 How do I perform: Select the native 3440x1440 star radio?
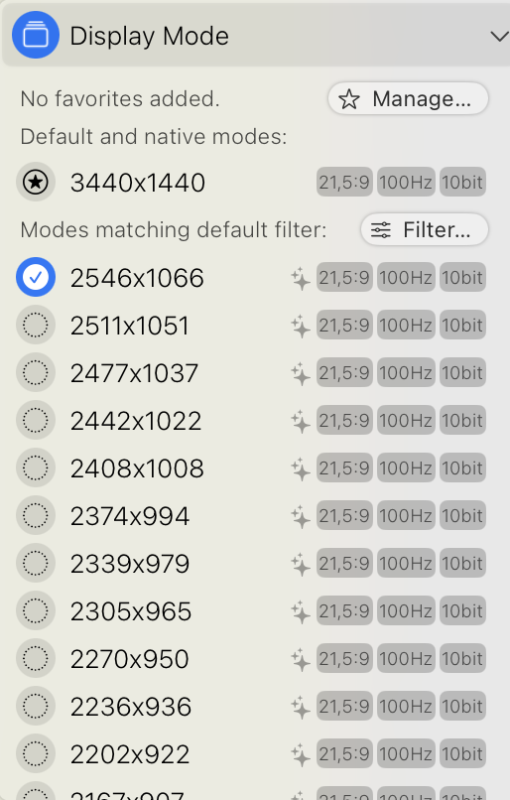36,182
